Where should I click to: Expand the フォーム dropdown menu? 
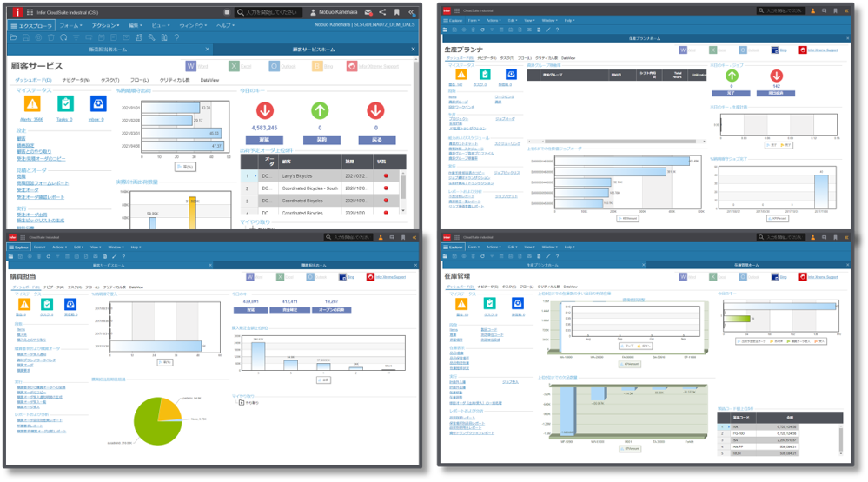click(72, 26)
